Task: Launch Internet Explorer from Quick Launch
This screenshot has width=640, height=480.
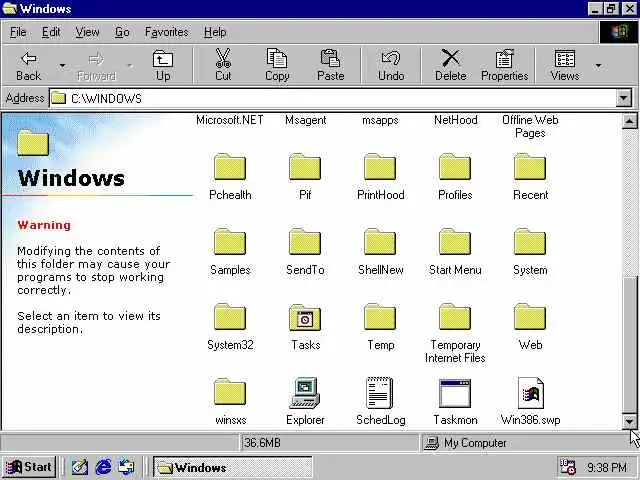Action: coord(103,467)
